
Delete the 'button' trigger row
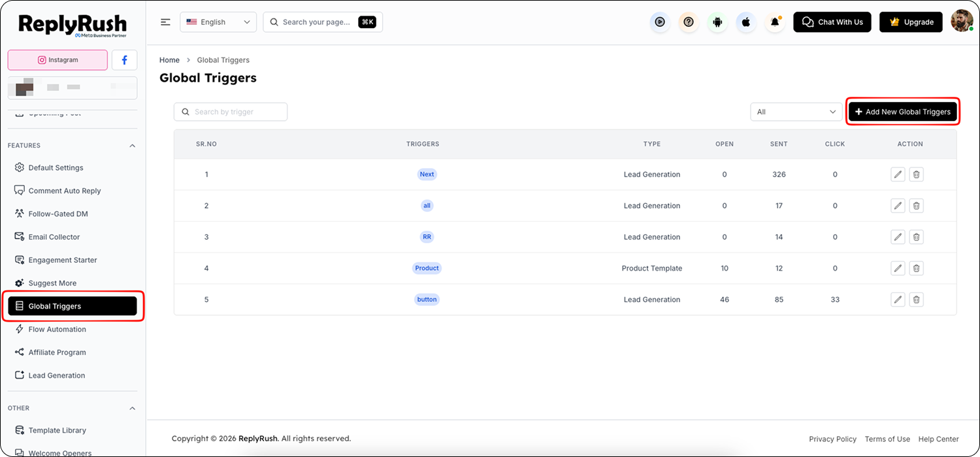tap(917, 299)
